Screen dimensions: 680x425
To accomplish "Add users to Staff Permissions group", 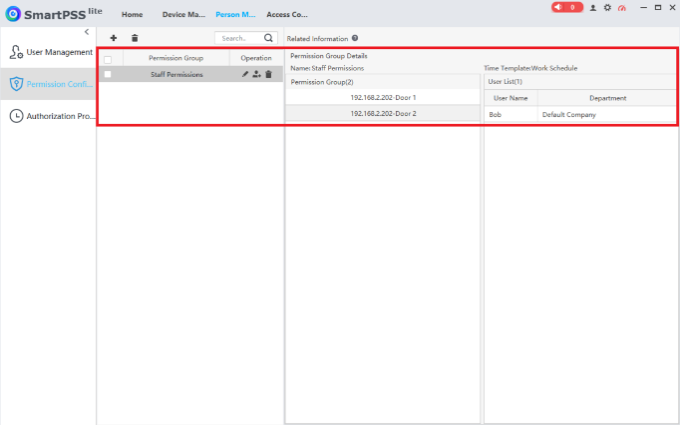I will [x=257, y=74].
